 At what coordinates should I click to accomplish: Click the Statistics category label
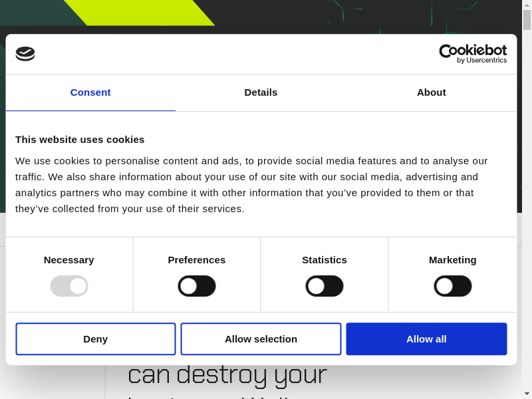[x=325, y=260]
